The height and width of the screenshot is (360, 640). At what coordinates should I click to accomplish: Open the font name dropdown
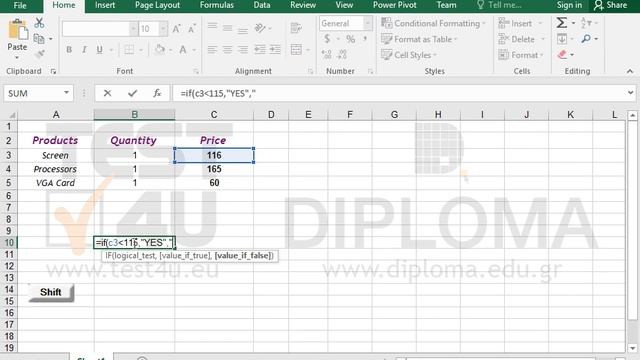[x=133, y=29]
